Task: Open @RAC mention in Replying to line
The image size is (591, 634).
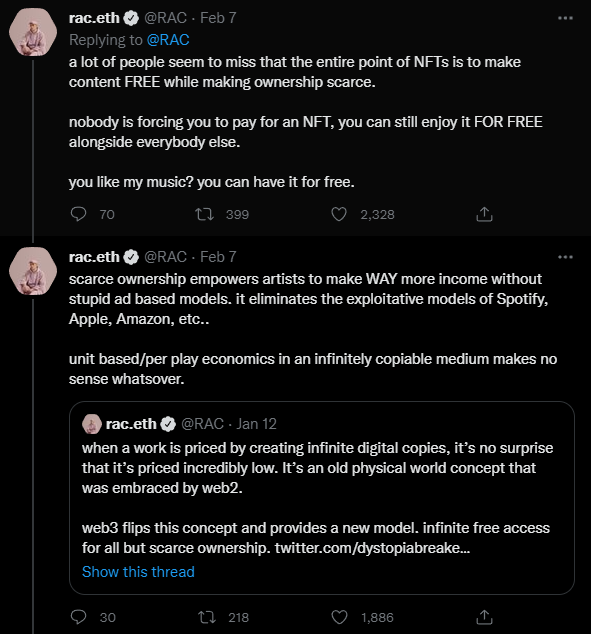Action: point(168,40)
